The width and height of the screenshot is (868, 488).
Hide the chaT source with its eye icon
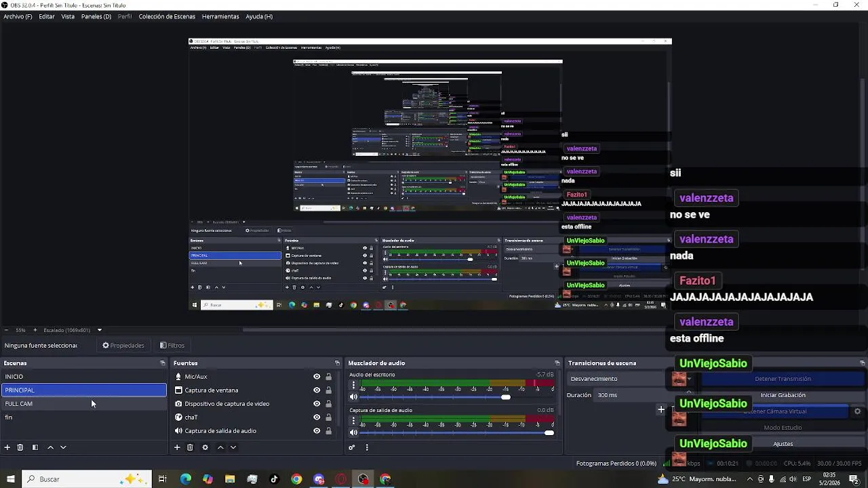coord(317,418)
